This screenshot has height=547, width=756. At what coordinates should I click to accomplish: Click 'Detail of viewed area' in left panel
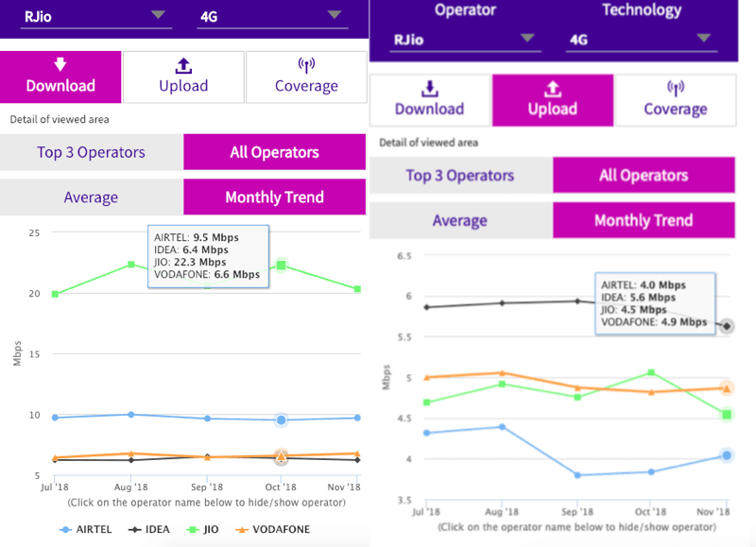60,120
